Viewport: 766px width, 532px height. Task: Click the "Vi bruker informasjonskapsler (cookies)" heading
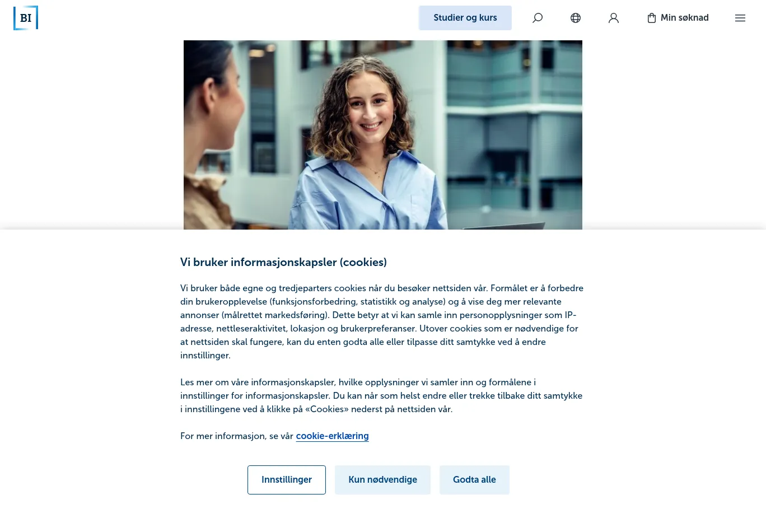coord(283,262)
